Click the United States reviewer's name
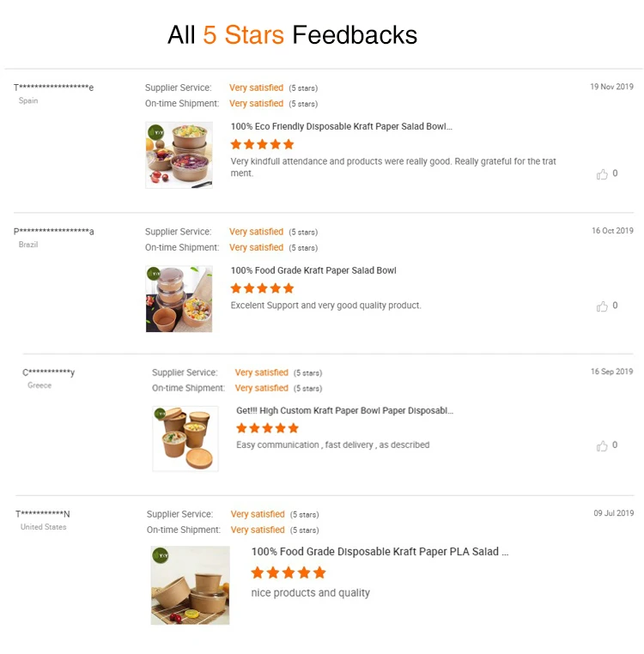The height and width of the screenshot is (654, 644). [43, 514]
